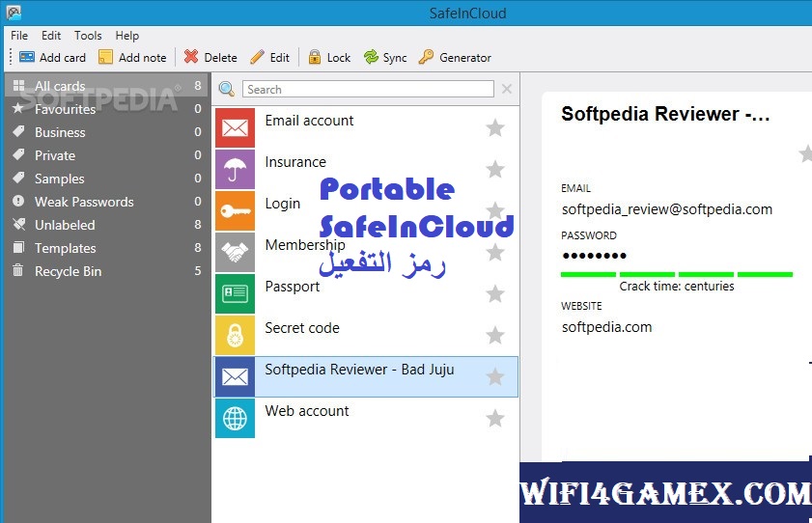Select the All cards category
Screen dimensions: 812x523
106,86
